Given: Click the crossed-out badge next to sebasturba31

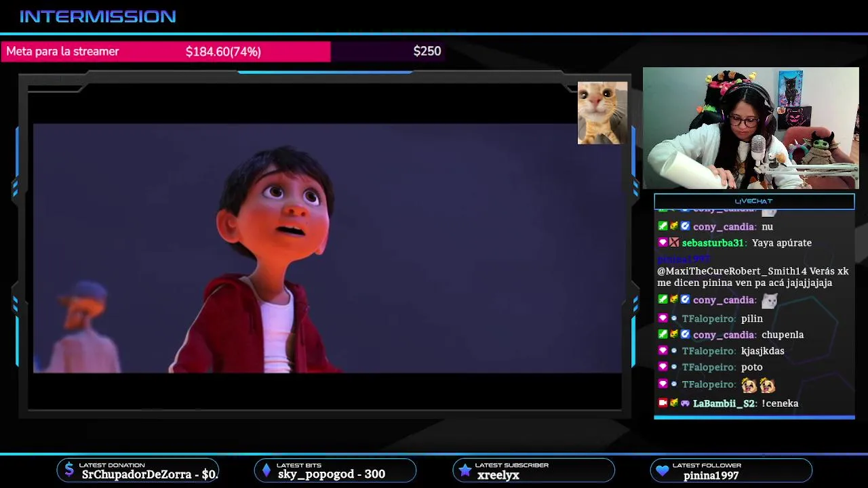Looking at the screenshot, I should (x=674, y=242).
